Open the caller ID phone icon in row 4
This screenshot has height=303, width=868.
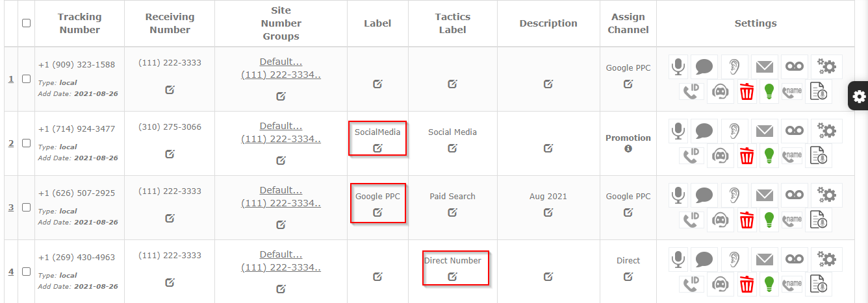click(x=691, y=284)
